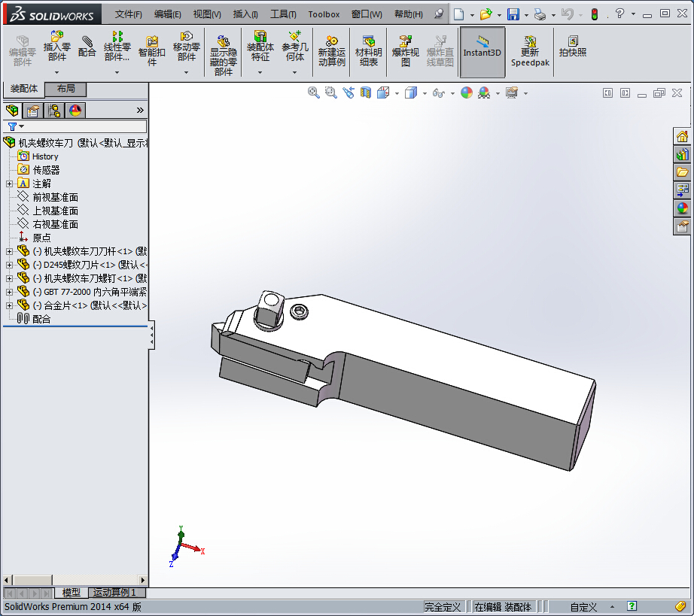Click the Edit Appearance color ball
This screenshot has height=616, width=694.
(x=467, y=93)
